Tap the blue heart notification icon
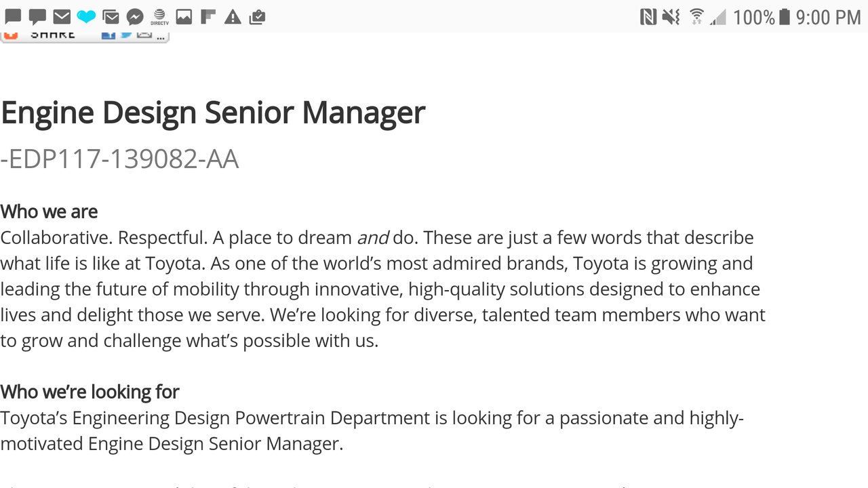The width and height of the screenshot is (868, 488). click(x=86, y=17)
